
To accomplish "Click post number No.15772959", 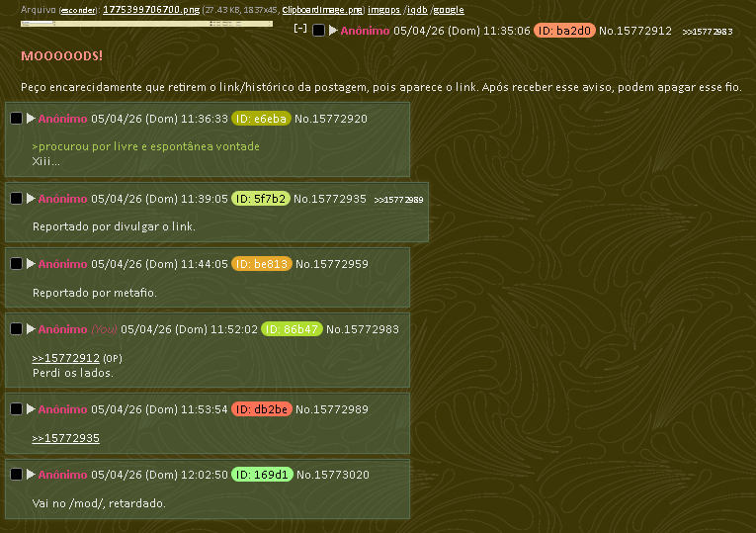I will coord(332,264).
